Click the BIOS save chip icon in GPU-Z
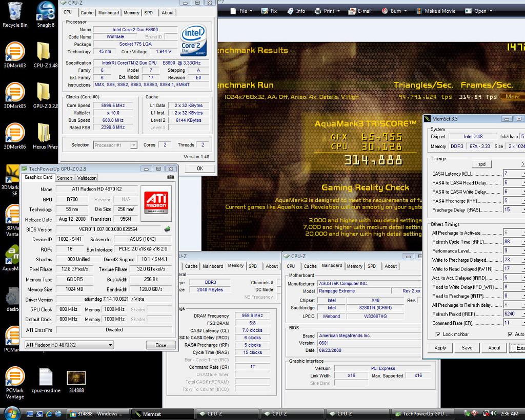This screenshot has height=420, width=525. click(x=168, y=229)
